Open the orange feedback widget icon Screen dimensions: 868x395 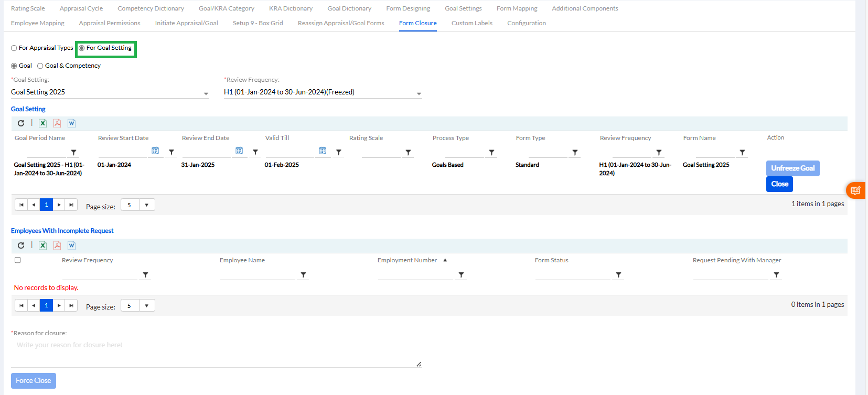855,190
